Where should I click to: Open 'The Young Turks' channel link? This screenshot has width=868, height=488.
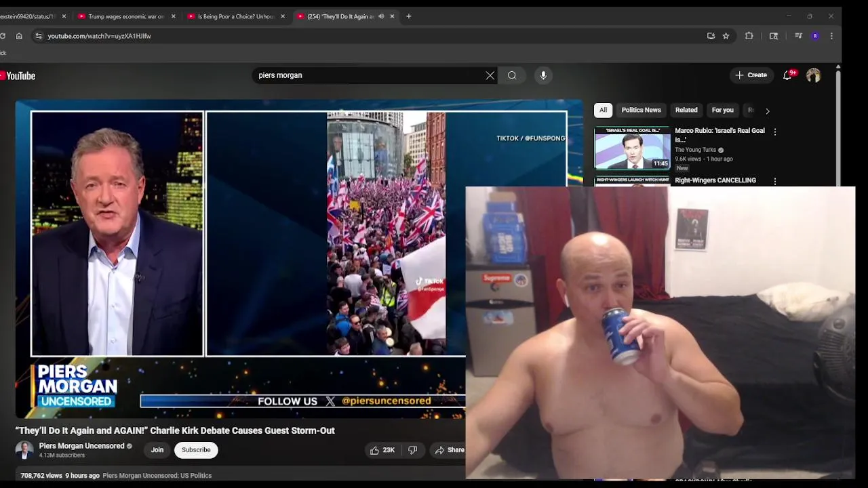695,150
